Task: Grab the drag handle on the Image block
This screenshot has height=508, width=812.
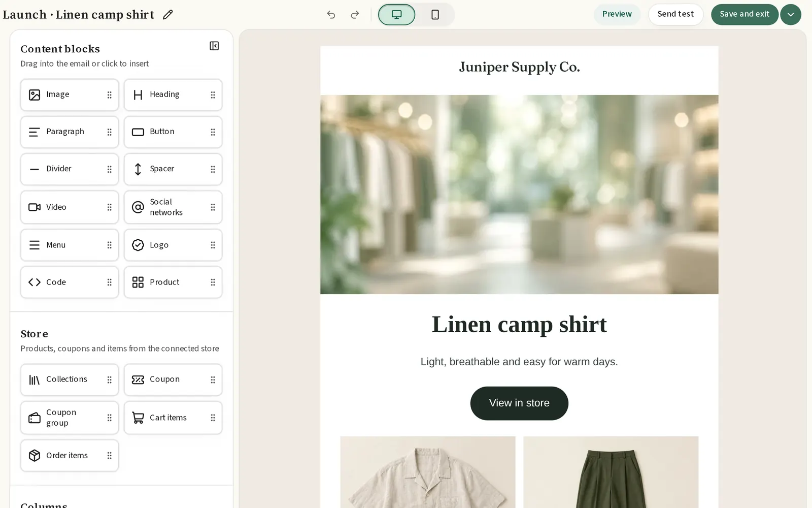Action: (109, 95)
